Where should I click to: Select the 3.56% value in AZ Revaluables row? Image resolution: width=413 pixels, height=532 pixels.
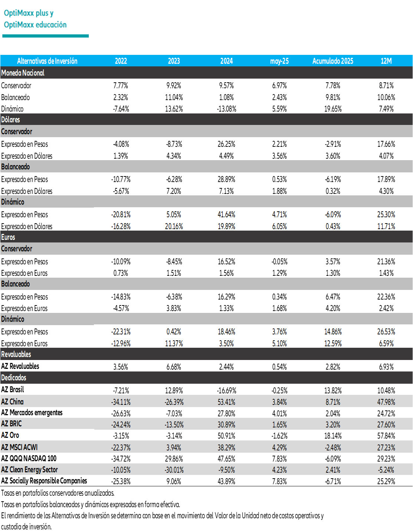(x=121, y=367)
